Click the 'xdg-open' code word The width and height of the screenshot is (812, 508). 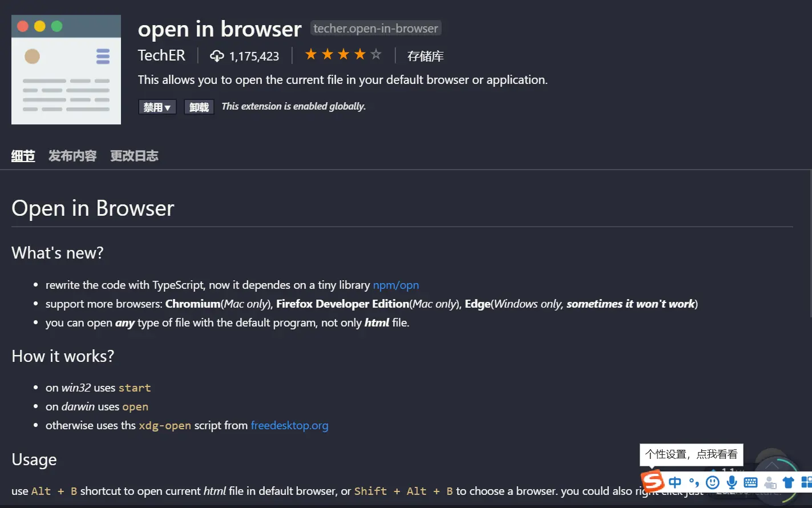pyautogui.click(x=165, y=425)
